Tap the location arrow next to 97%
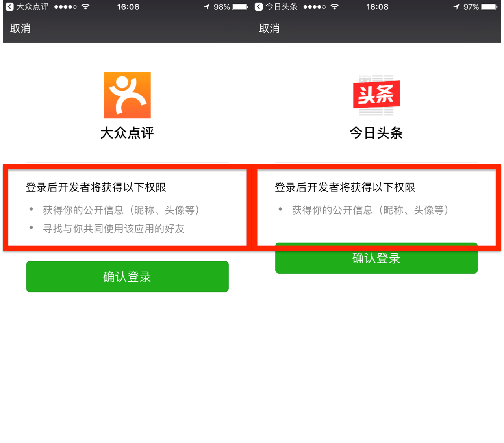Viewport: 504px width, 443px height. tap(456, 7)
